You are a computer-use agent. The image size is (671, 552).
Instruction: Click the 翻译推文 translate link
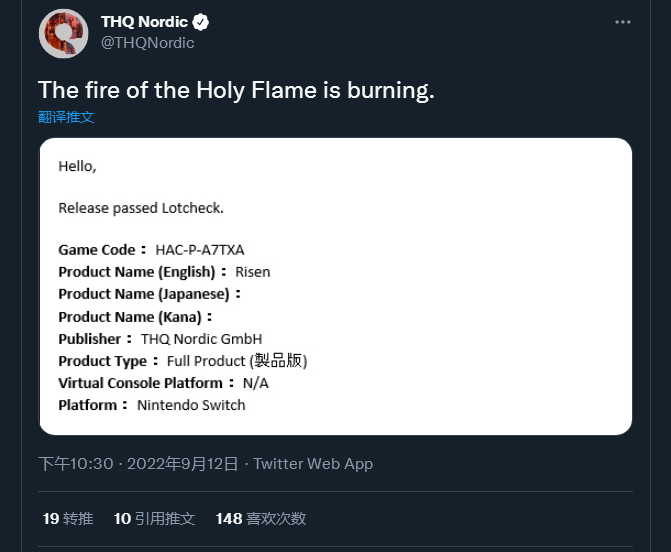[x=66, y=117]
